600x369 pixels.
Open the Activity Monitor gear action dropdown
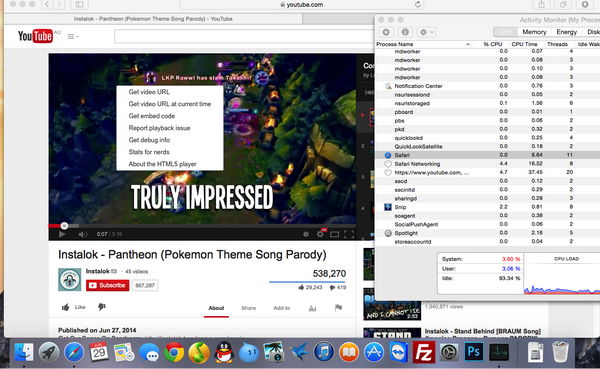(x=426, y=32)
